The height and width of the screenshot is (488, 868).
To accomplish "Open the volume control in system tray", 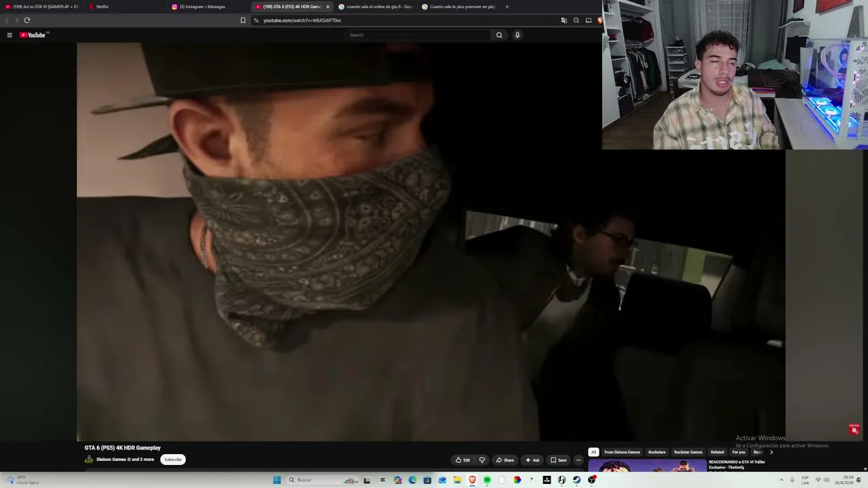I will click(x=826, y=480).
